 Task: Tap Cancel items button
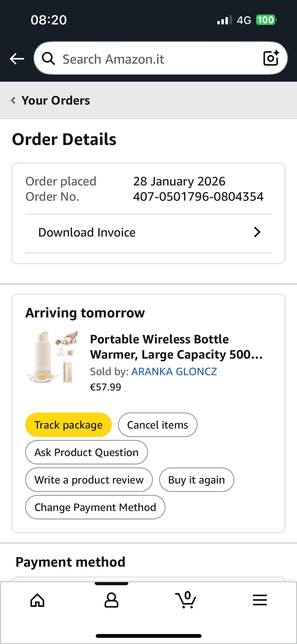point(158,425)
